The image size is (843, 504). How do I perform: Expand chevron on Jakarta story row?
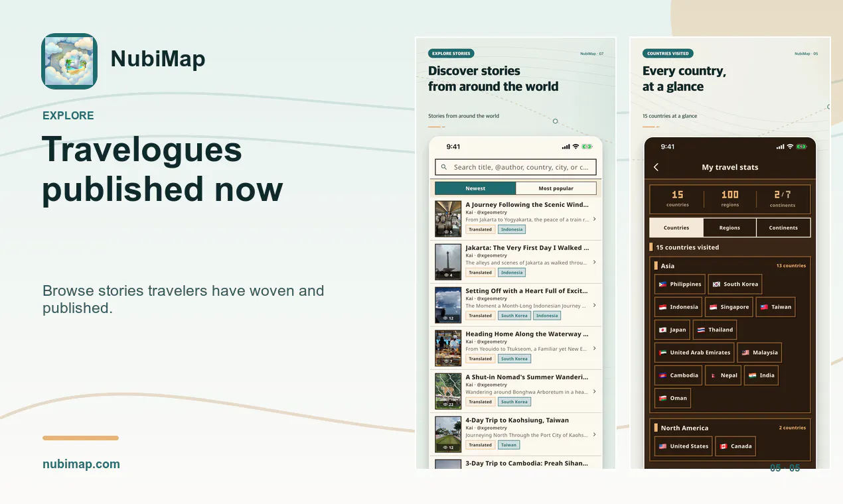pos(594,262)
